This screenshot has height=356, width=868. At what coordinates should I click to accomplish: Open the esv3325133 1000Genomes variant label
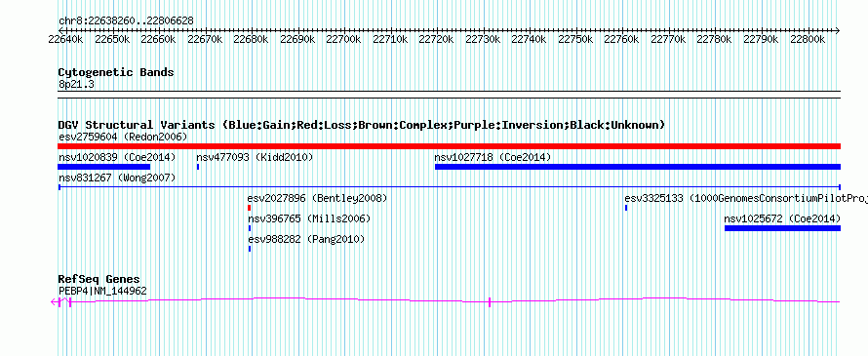[x=746, y=198]
